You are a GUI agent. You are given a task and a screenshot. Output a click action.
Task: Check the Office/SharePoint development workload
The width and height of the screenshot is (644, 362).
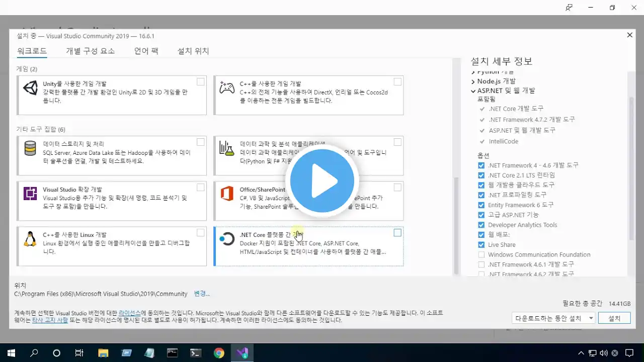coord(397,188)
